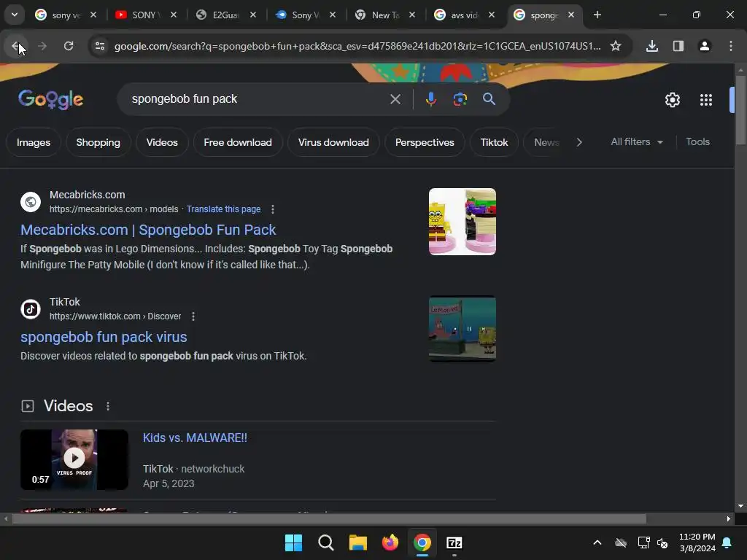747x560 pixels.
Task: Open more options for Videos section
Action: coord(108,405)
